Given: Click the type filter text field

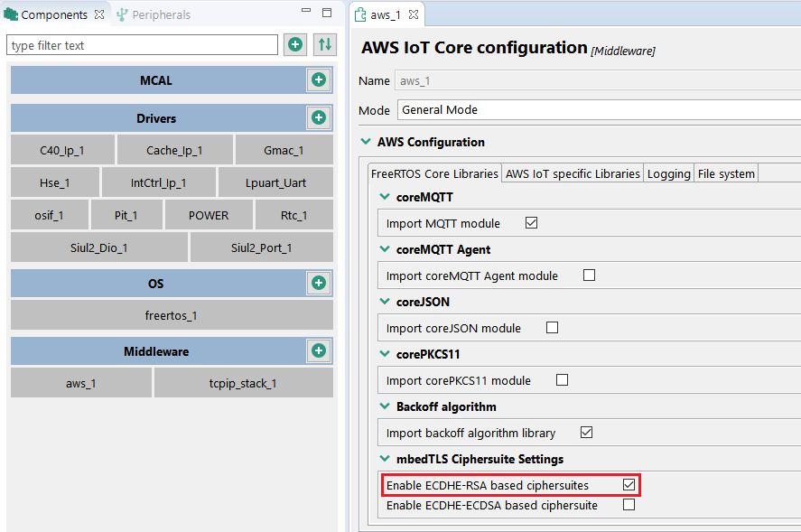Looking at the screenshot, I should click(x=143, y=45).
